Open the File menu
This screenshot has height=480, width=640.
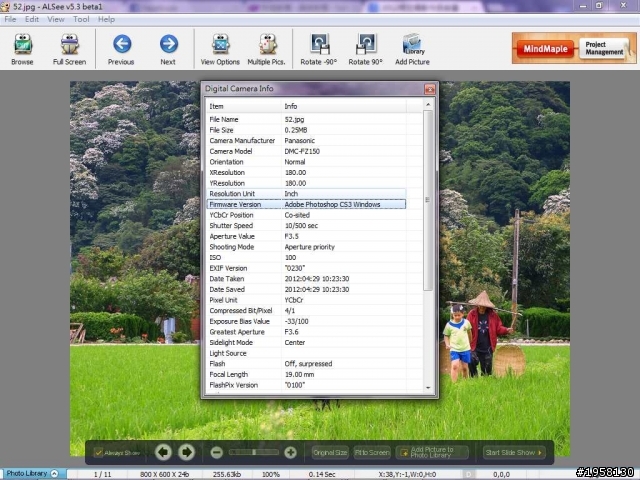(x=10, y=19)
